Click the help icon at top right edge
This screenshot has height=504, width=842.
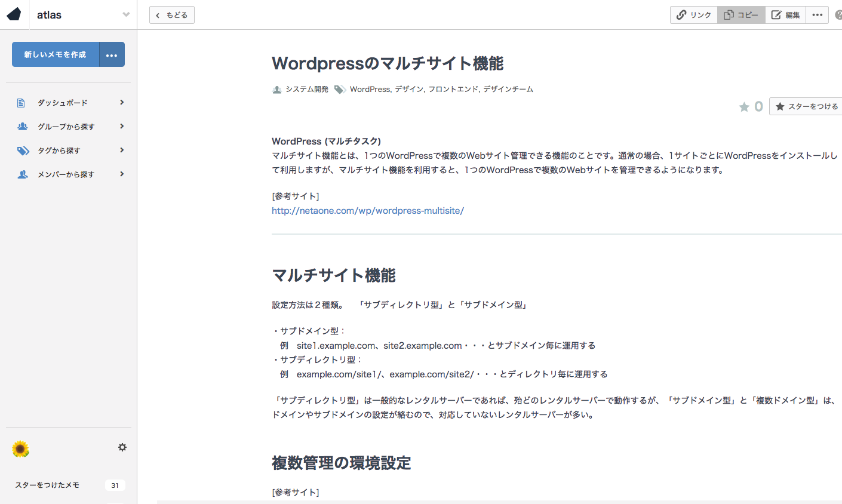838,15
